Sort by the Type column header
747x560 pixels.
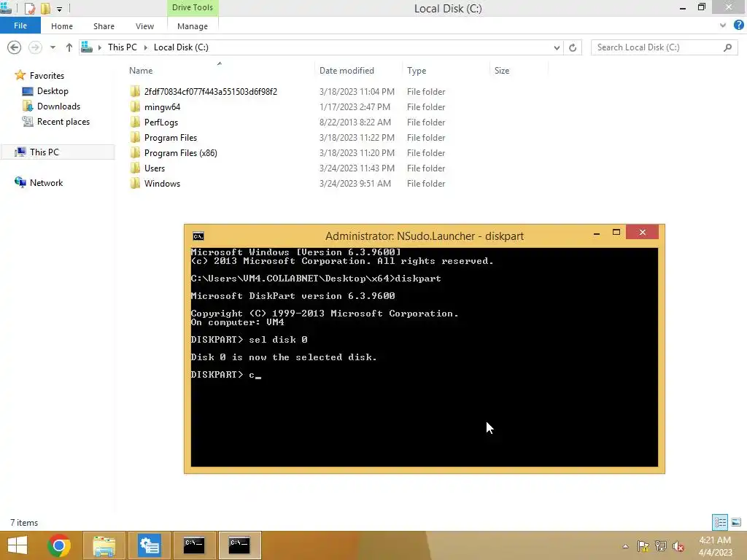417,71
